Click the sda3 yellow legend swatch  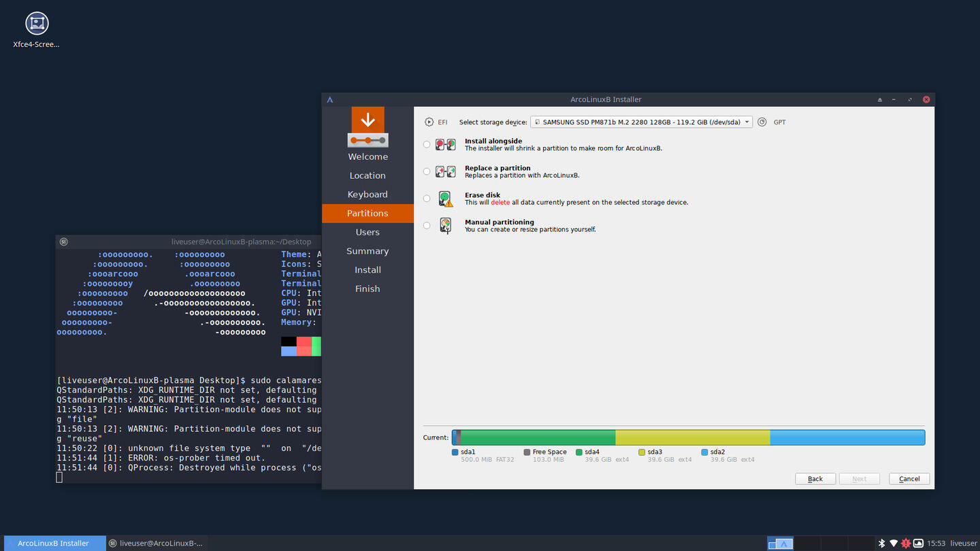click(x=642, y=452)
